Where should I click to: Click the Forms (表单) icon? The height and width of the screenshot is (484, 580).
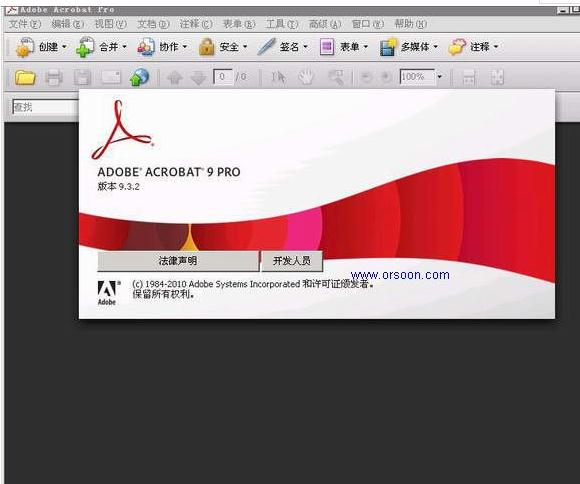pyautogui.click(x=327, y=47)
